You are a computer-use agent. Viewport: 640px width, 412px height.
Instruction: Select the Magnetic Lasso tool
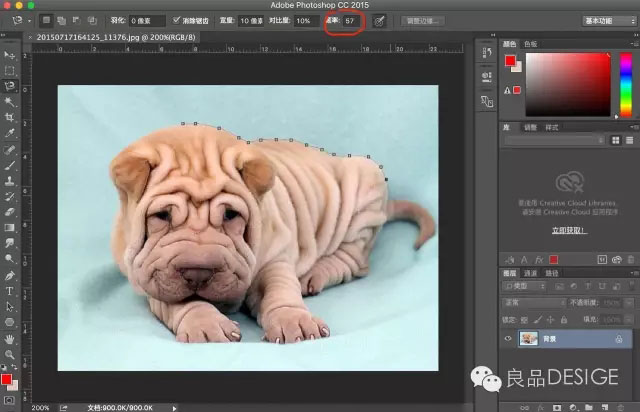[10, 85]
